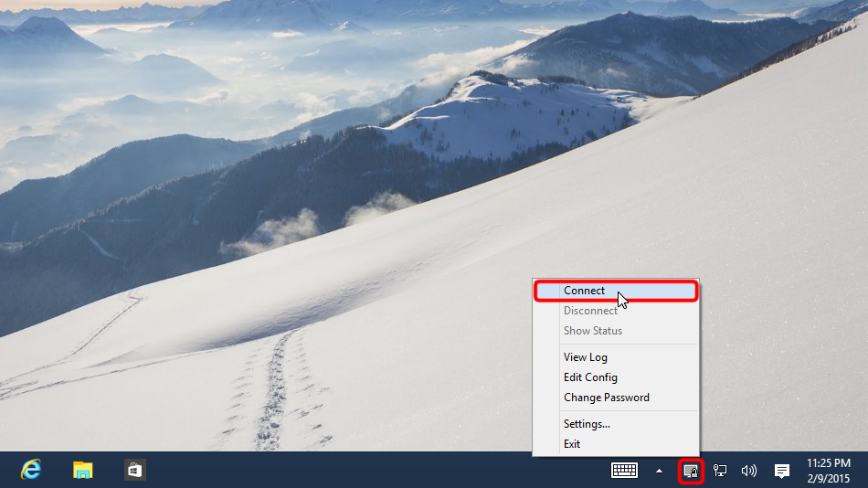The height and width of the screenshot is (488, 868).
Task: Open the network status tray icon
Action: pos(720,471)
